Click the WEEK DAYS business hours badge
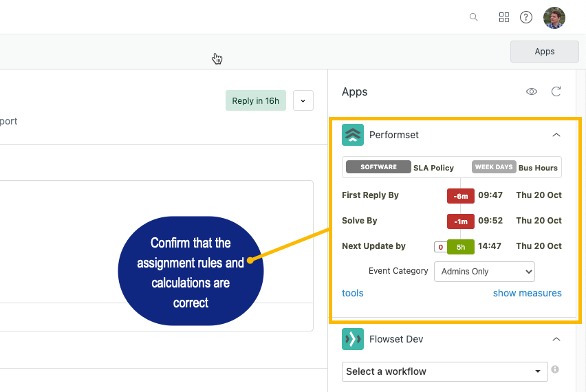Screen dimensions: 586x392 pyautogui.click(x=494, y=167)
